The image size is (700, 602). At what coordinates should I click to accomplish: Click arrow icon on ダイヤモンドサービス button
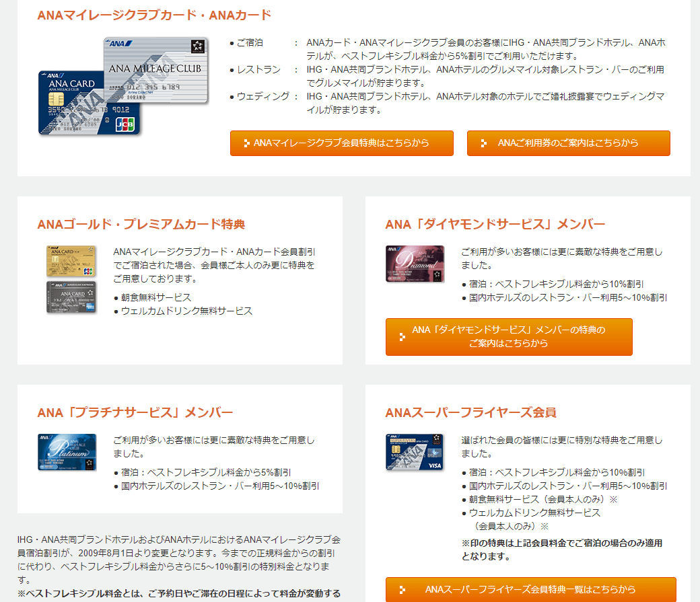point(402,337)
